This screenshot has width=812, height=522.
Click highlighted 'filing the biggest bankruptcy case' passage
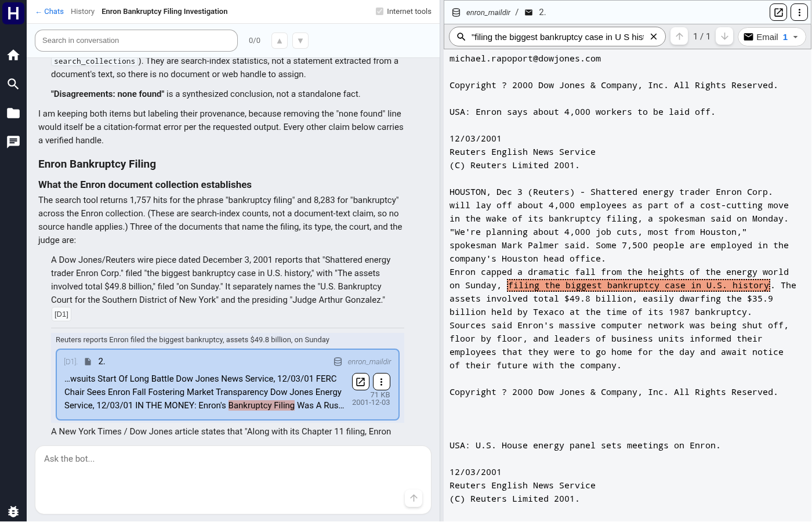tap(639, 285)
